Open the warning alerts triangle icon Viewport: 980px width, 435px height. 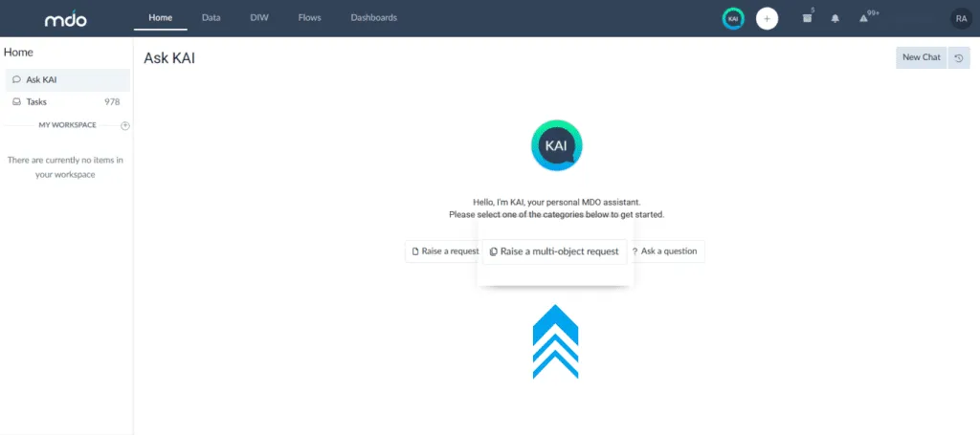coord(864,18)
